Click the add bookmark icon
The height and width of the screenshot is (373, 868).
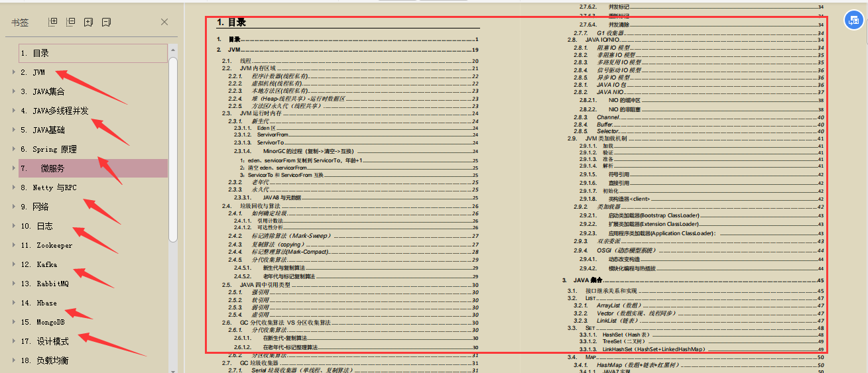(x=88, y=22)
